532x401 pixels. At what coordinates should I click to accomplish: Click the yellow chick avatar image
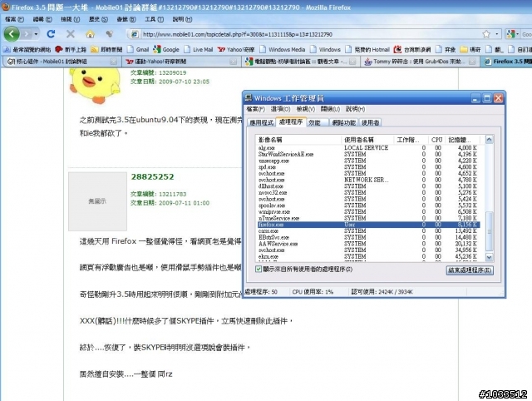click(x=95, y=85)
